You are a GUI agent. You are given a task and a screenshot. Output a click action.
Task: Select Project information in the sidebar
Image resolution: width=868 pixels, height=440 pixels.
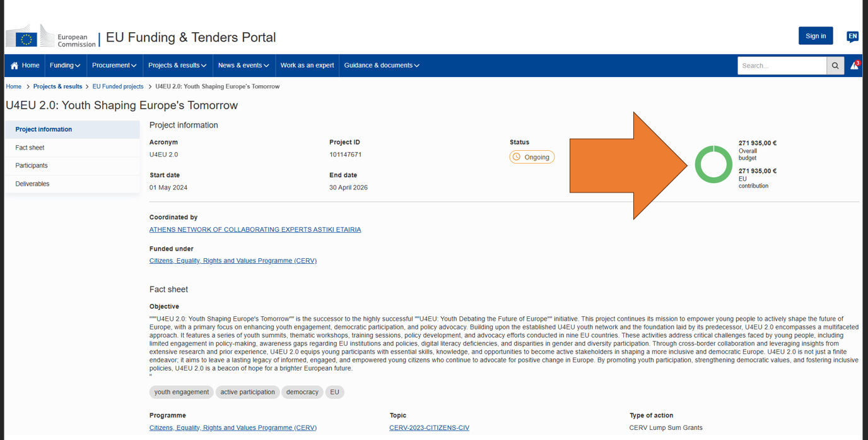73,129
